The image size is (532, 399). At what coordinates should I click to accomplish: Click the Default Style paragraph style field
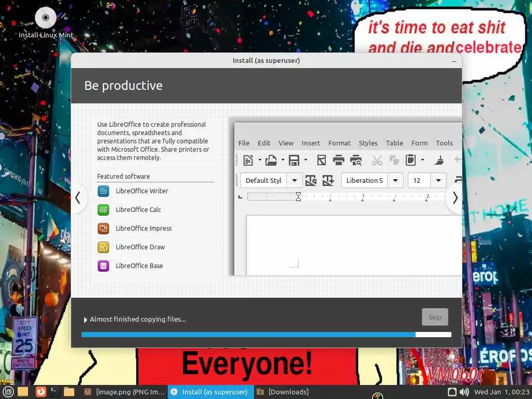pos(263,180)
